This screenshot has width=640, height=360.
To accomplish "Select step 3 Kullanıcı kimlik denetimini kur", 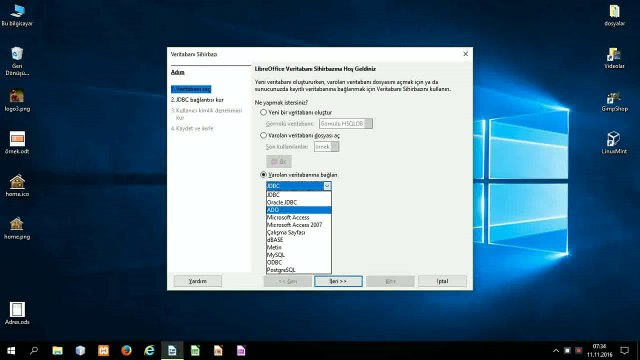I will [x=207, y=114].
